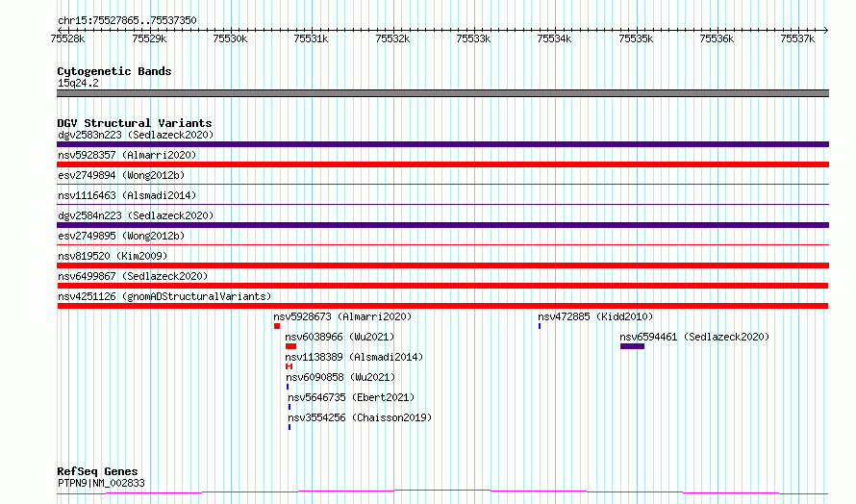Click the blue marker under nsv3554256
Image resolution: width=856 pixels, height=504 pixels.
pos(290,427)
